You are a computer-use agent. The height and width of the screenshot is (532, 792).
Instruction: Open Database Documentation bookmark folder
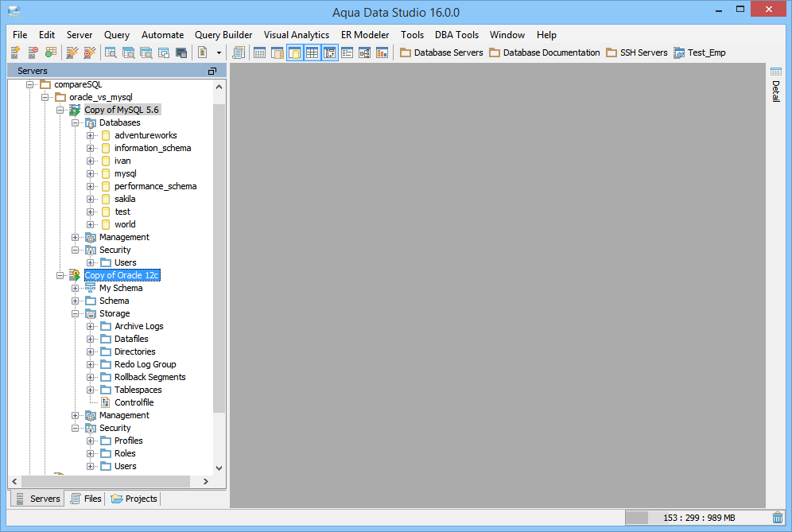(x=545, y=52)
